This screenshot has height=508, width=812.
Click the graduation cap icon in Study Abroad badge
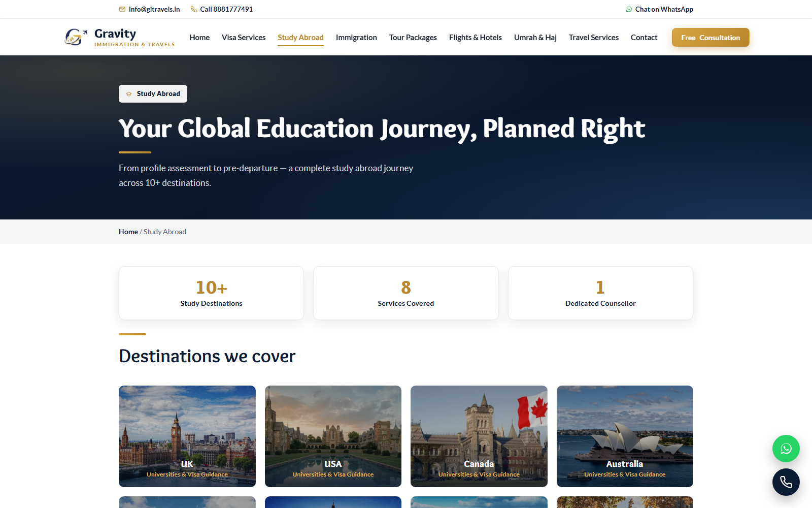[x=129, y=94]
